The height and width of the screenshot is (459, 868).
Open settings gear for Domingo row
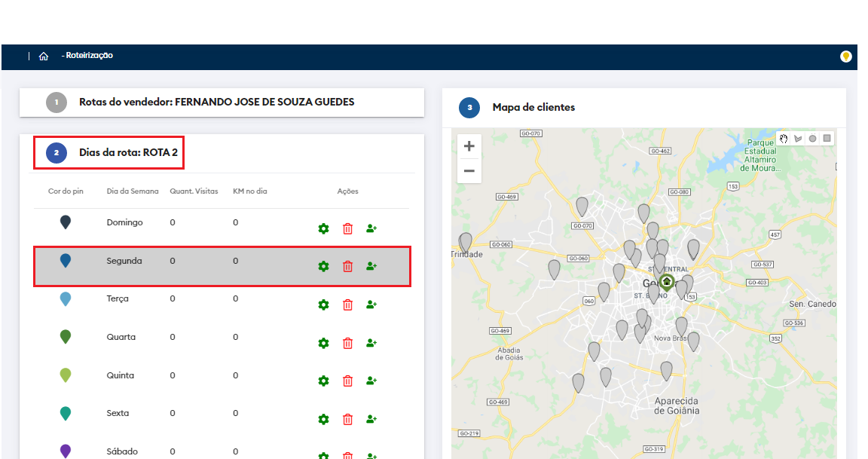coord(323,228)
